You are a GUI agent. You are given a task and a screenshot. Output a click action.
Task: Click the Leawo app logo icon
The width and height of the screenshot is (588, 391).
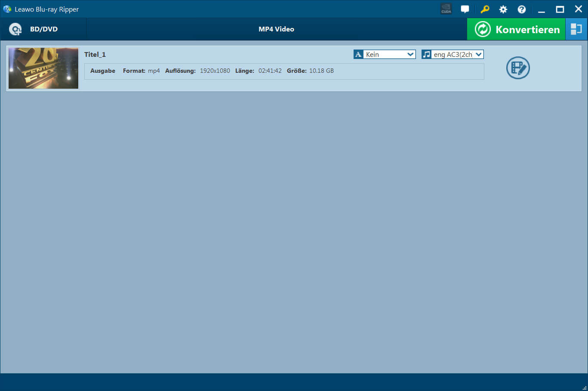tap(7, 9)
